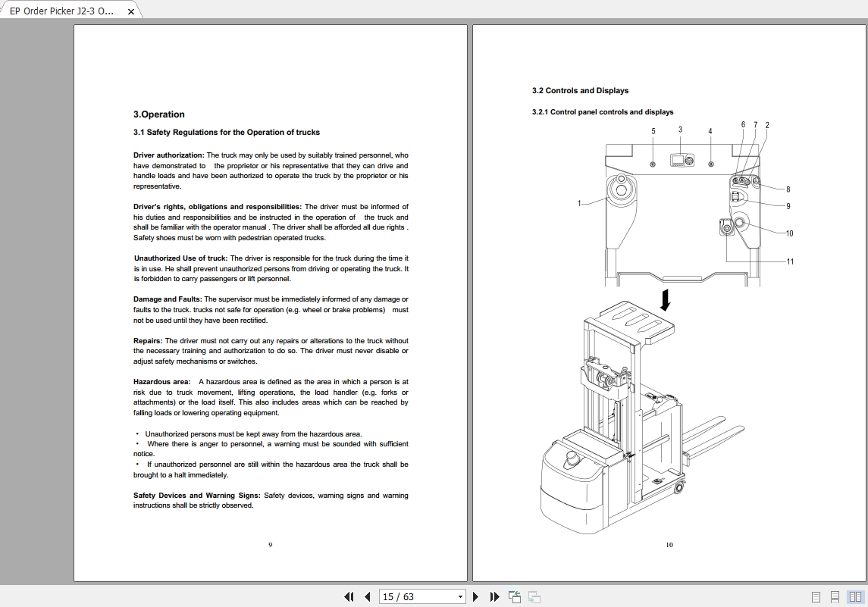The image size is (868, 607).
Task: Enable the facing pages layout
Action: click(x=856, y=597)
